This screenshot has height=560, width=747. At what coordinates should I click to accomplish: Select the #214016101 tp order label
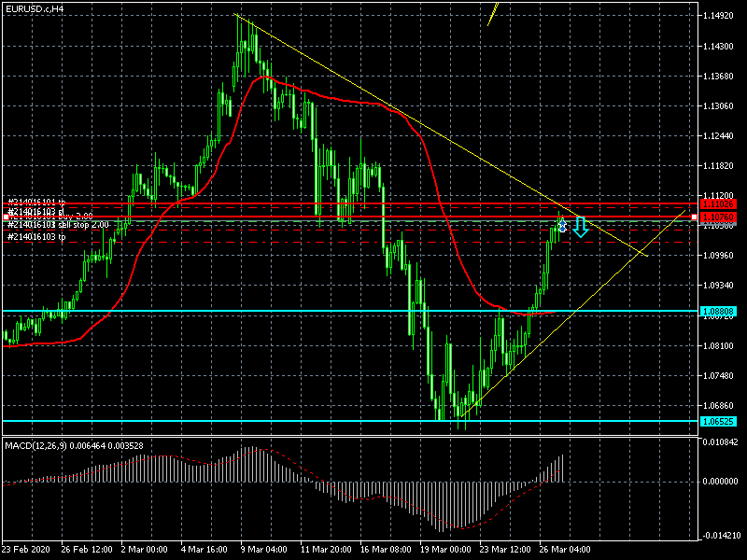click(36, 203)
